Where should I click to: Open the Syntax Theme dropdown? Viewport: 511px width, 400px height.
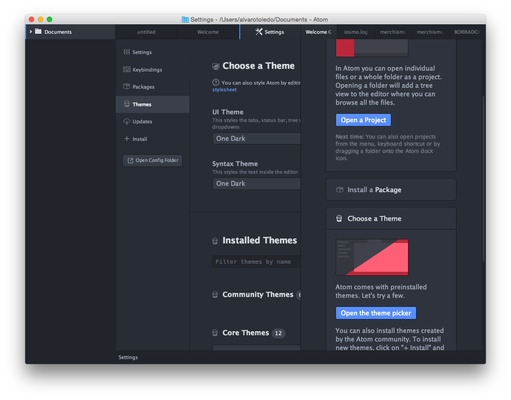[256, 183]
